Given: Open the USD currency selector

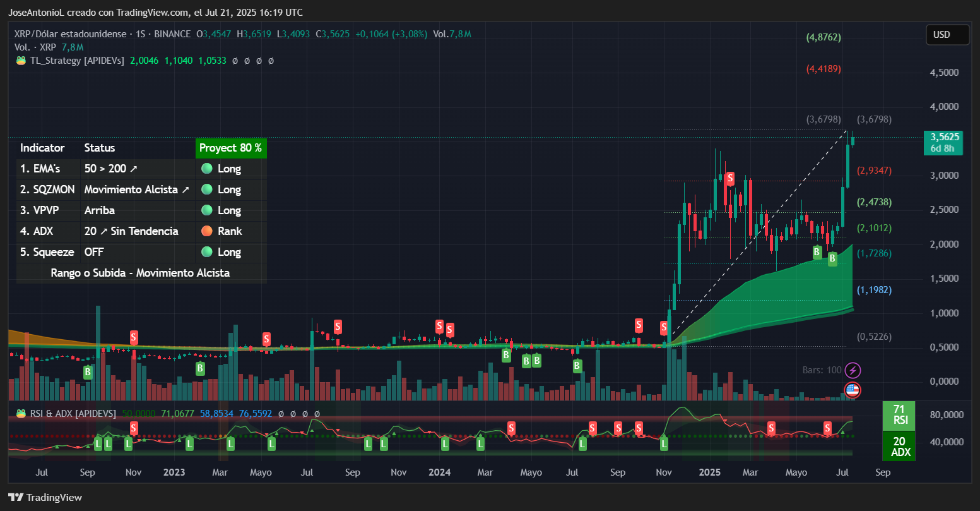Looking at the screenshot, I should coord(947,35).
